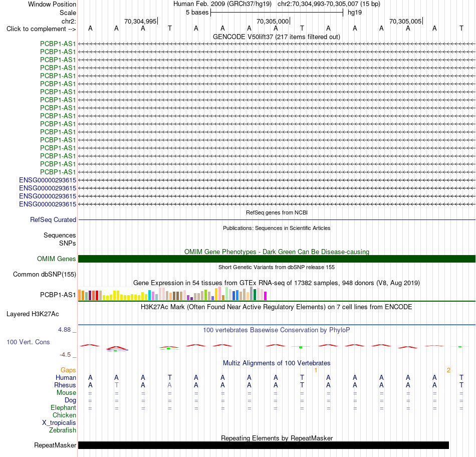
Task: Open "100 vertebrates Basewise Conservation by PhyloP" title
Action: pos(277,330)
